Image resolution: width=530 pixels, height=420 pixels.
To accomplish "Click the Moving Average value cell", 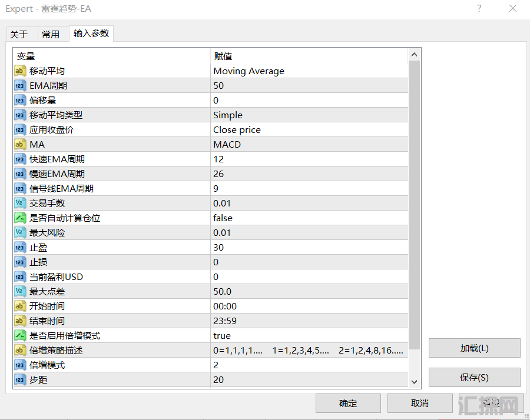I will [309, 71].
